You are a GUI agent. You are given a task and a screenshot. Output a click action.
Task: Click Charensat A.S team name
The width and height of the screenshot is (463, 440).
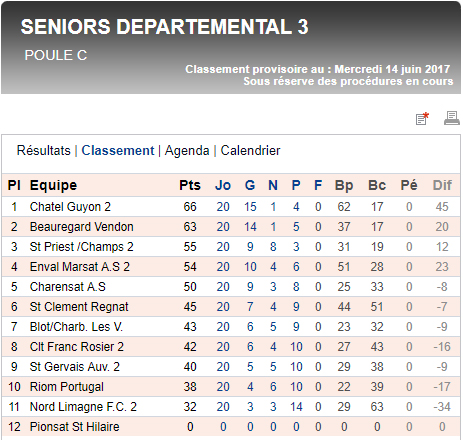[x=68, y=287]
